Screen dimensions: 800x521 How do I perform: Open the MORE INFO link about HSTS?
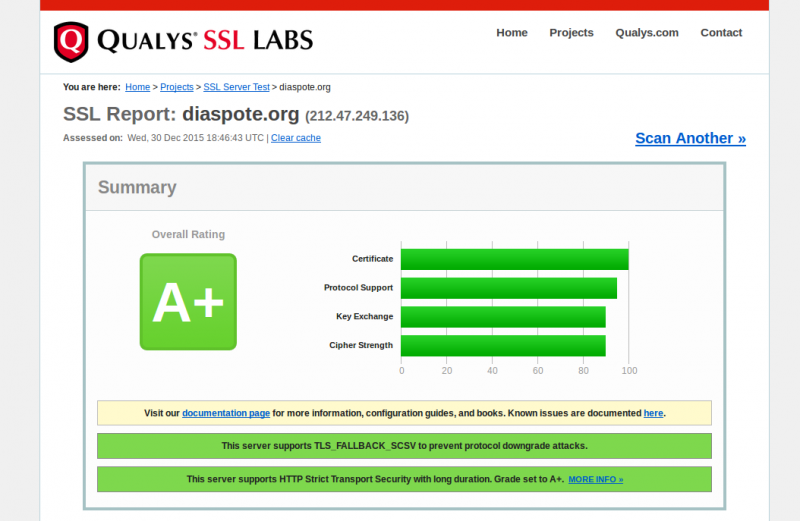coord(595,480)
